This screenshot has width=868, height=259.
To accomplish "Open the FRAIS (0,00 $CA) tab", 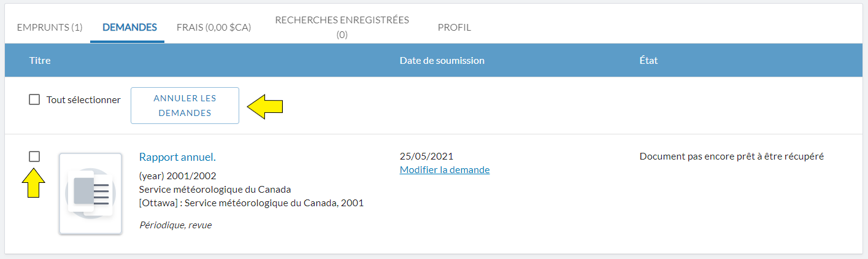I will tap(213, 27).
